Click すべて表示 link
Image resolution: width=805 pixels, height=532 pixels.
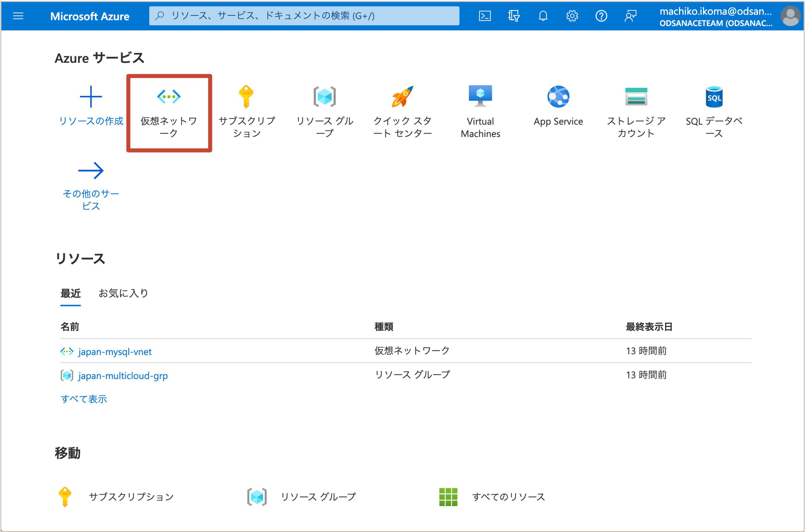click(84, 399)
